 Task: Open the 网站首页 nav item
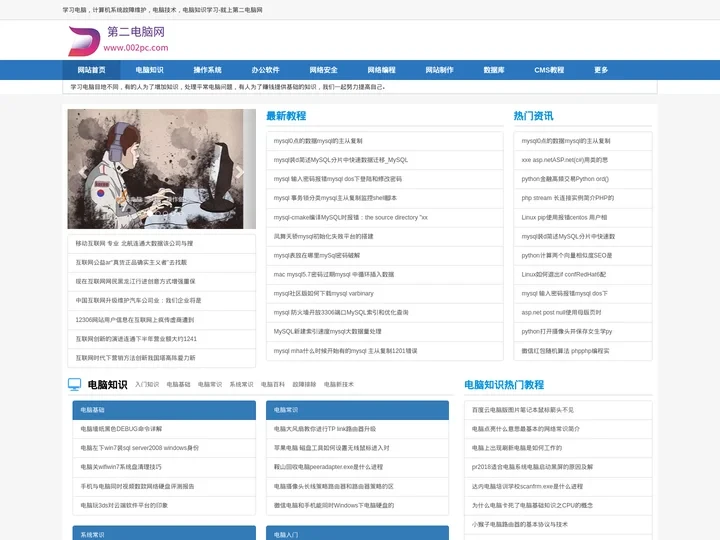pyautogui.click(x=91, y=70)
